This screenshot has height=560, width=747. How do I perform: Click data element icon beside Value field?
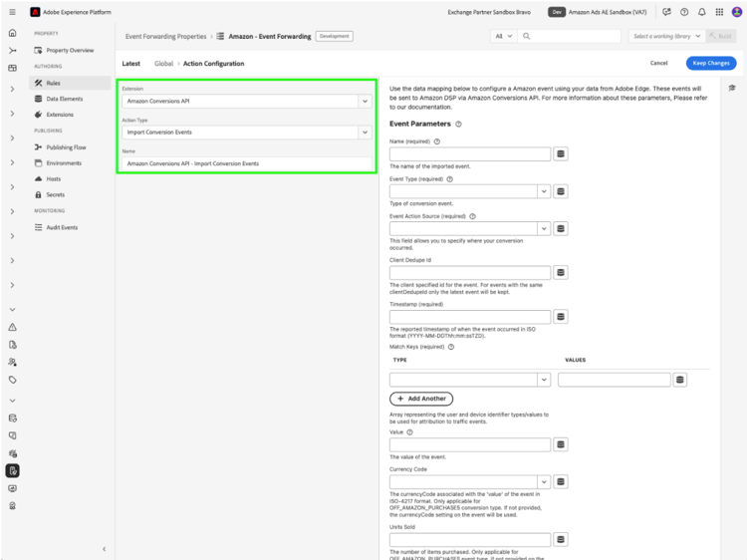561,444
